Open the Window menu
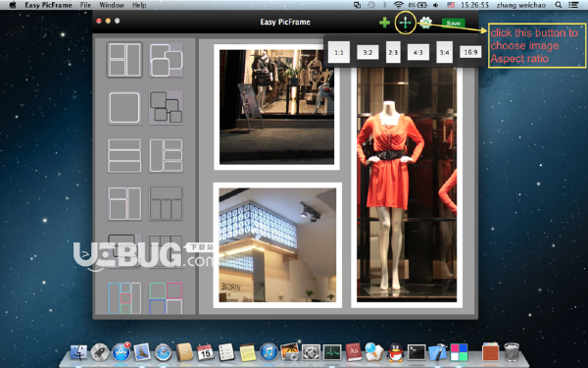This screenshot has height=368, width=588. click(112, 5)
